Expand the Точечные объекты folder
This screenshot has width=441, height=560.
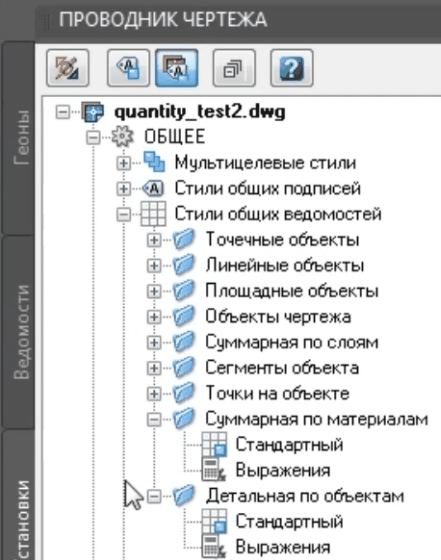pos(154,240)
